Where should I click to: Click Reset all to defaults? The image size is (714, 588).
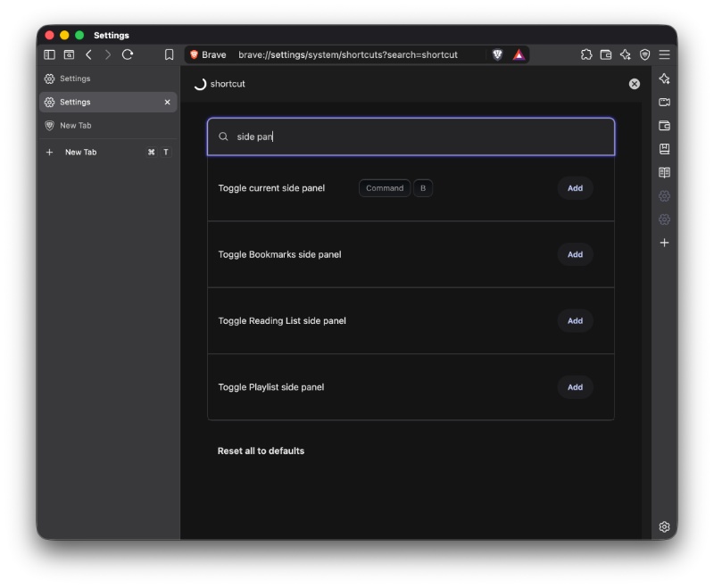click(261, 451)
